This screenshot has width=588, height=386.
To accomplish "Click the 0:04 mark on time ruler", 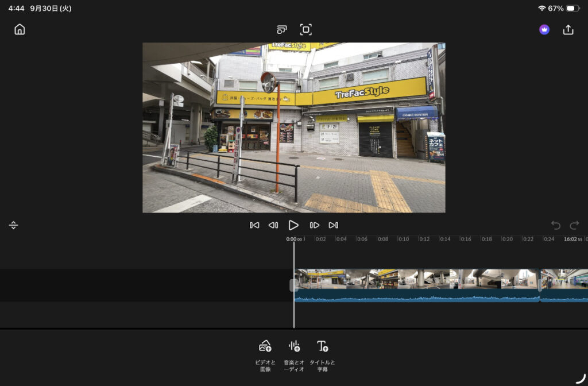I will 341,239.
